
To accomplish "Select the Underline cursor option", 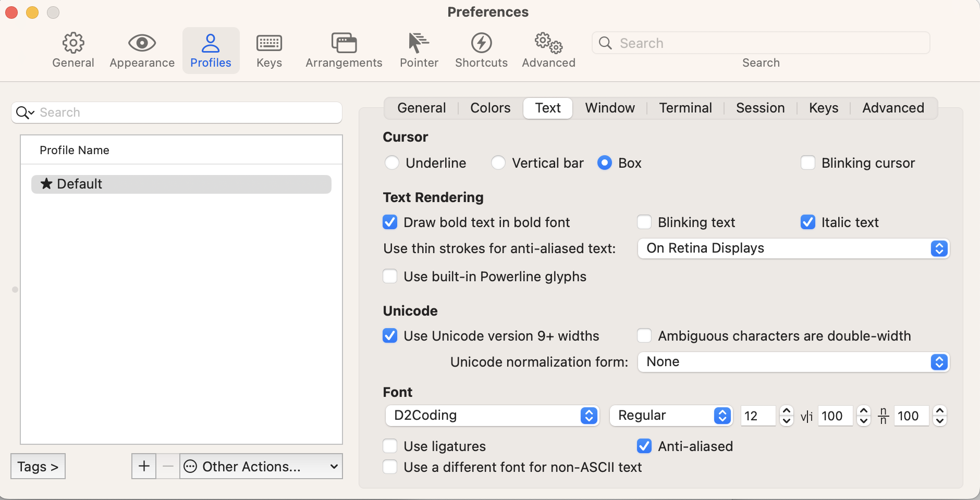I will tap(392, 163).
